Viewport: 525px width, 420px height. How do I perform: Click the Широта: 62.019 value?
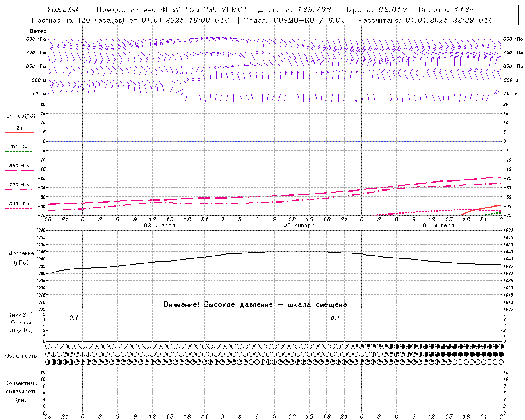tap(374, 10)
